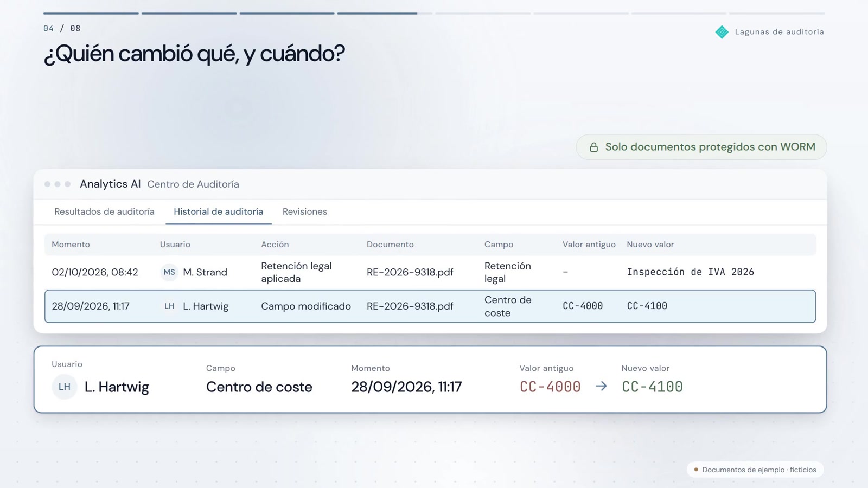Click the Inspección de IVA 2026 value

click(691, 272)
